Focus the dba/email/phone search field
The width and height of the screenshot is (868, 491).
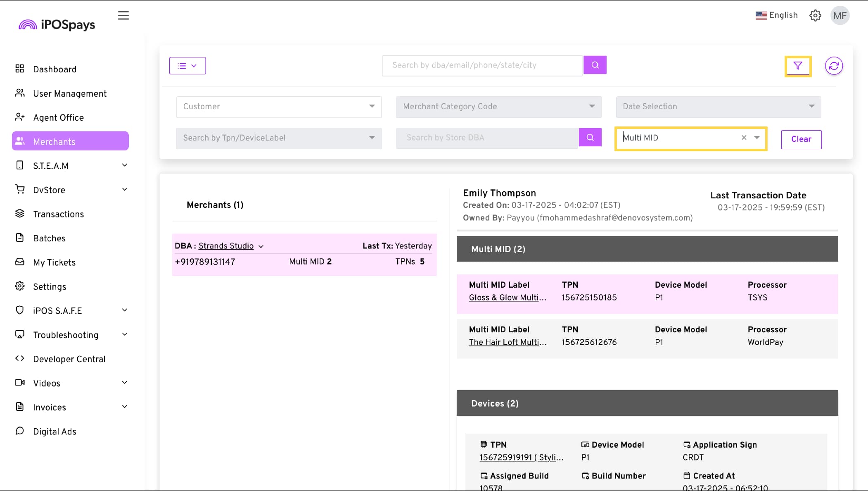482,65
